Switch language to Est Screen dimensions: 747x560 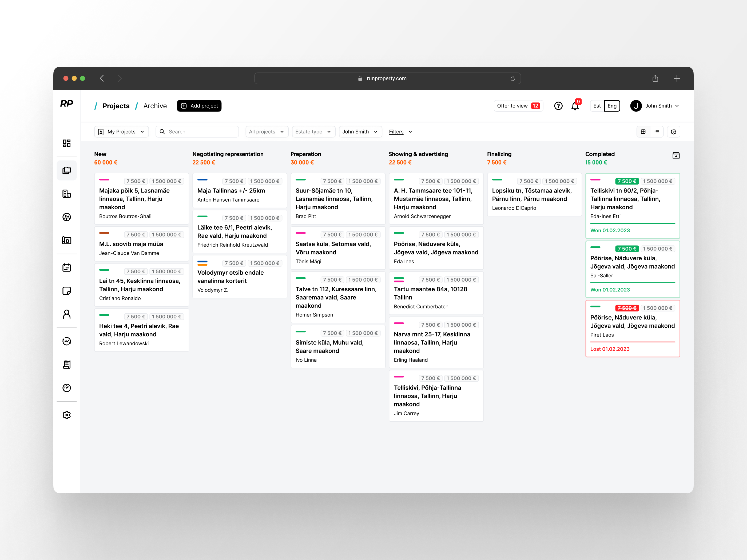(x=597, y=106)
